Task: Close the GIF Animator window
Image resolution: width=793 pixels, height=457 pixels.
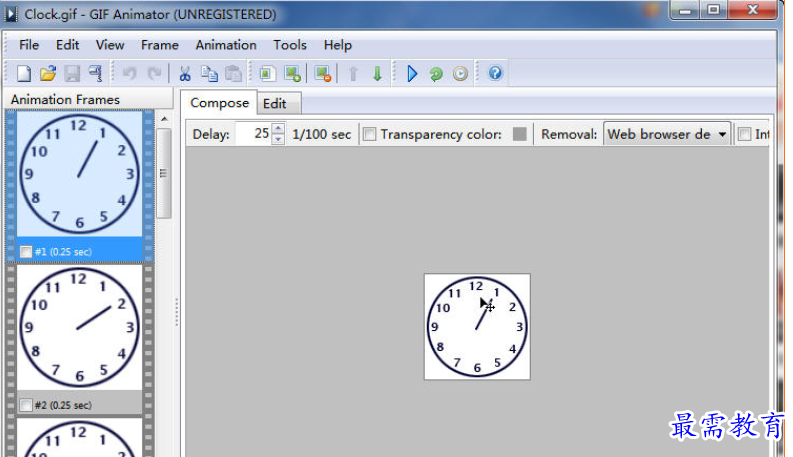Action: 752,11
